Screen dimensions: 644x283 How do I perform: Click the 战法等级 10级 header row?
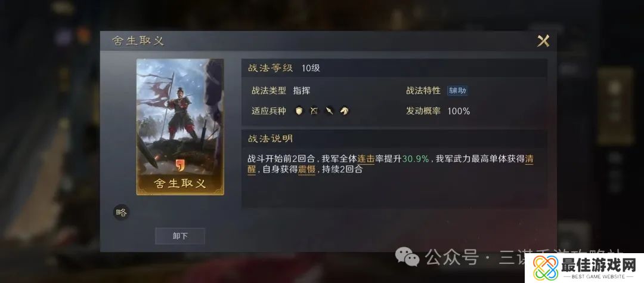coord(394,68)
